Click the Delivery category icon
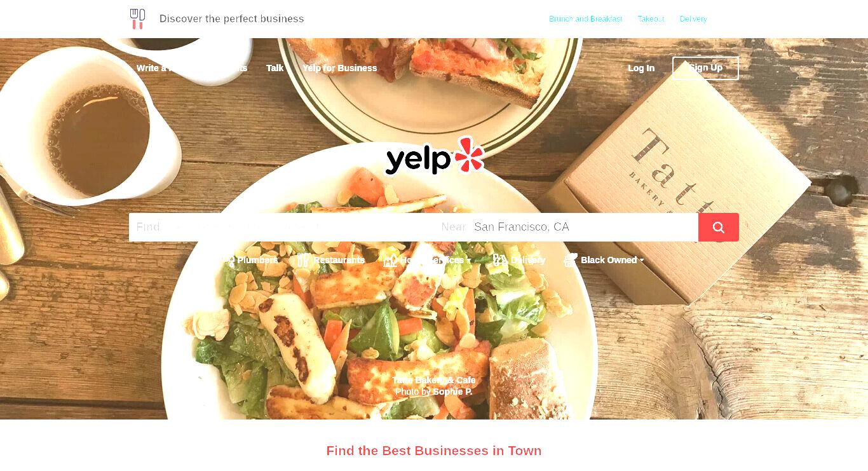868x471 pixels. pos(500,260)
